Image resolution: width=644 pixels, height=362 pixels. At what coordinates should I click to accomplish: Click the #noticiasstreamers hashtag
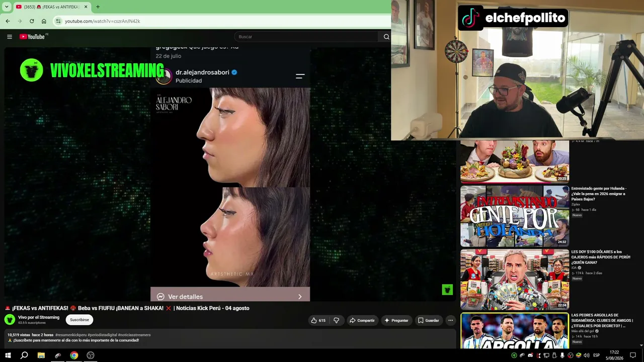[x=134, y=335]
